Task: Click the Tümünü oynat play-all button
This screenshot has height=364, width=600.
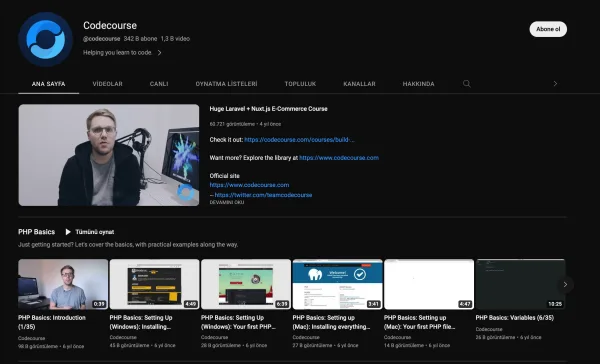Action: (90, 232)
